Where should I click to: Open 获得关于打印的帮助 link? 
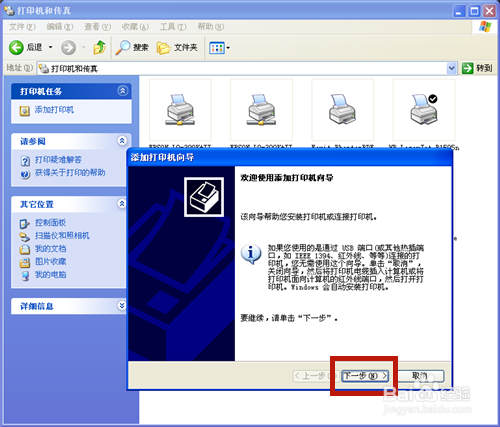(70, 172)
